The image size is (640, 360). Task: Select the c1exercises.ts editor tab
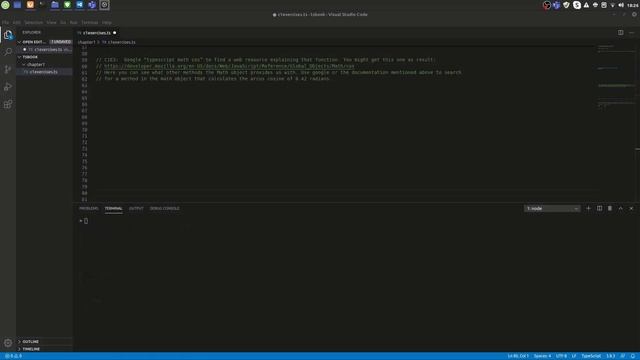[x=97, y=33]
